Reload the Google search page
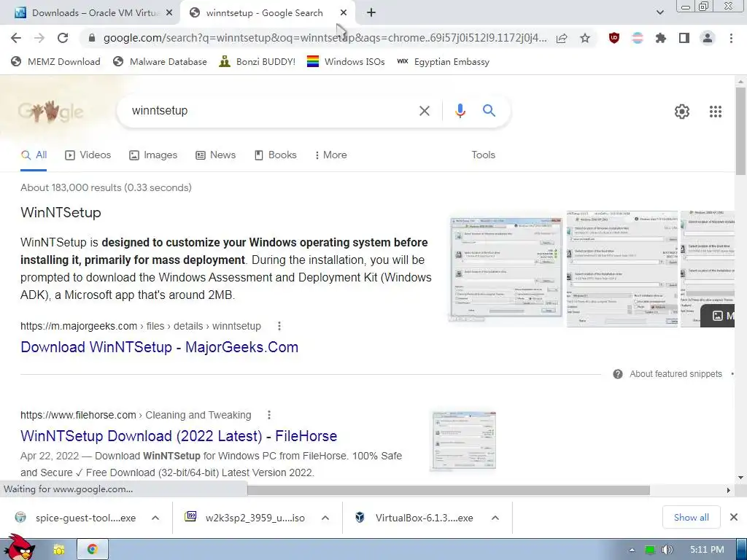 point(63,38)
